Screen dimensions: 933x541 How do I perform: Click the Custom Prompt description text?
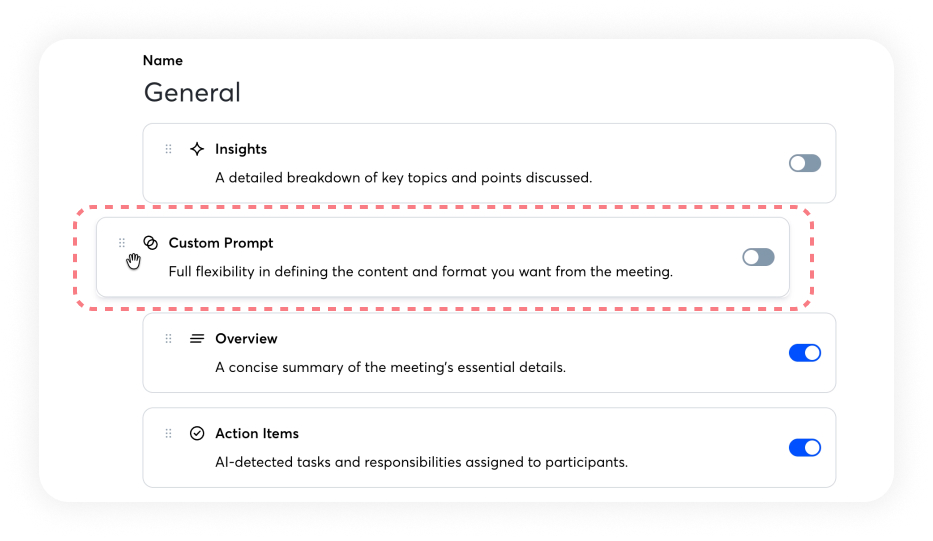420,272
